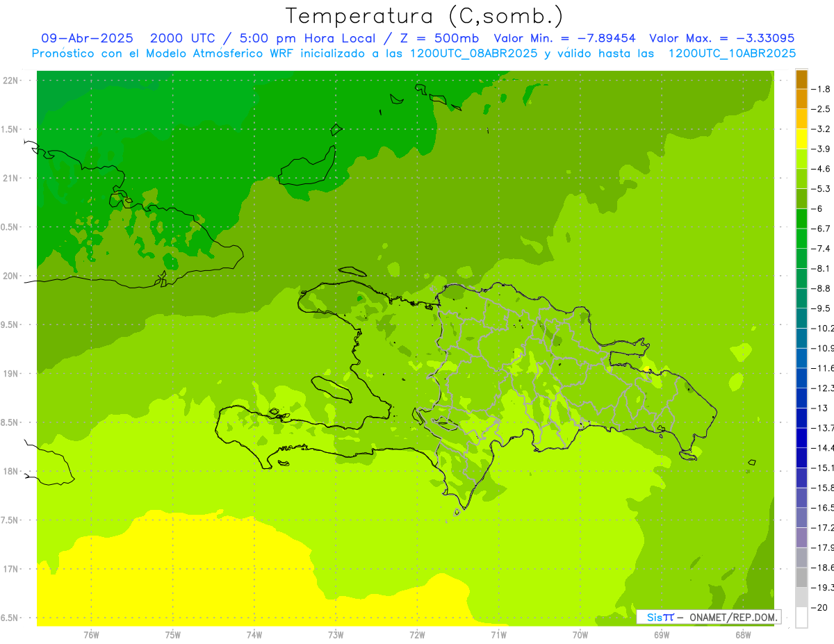Click the "-6.7" legend value
Viewport: 834px width, 644px height.
[x=821, y=229]
